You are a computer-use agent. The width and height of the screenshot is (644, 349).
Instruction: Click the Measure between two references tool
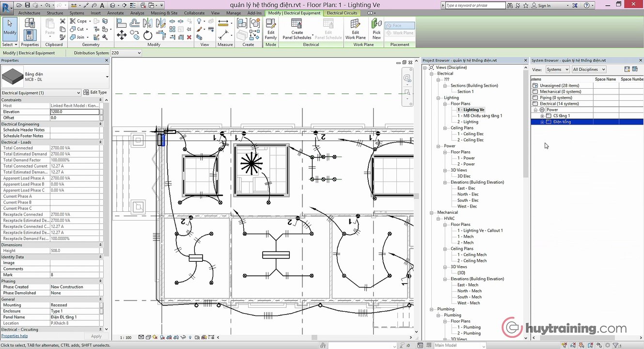223,22
